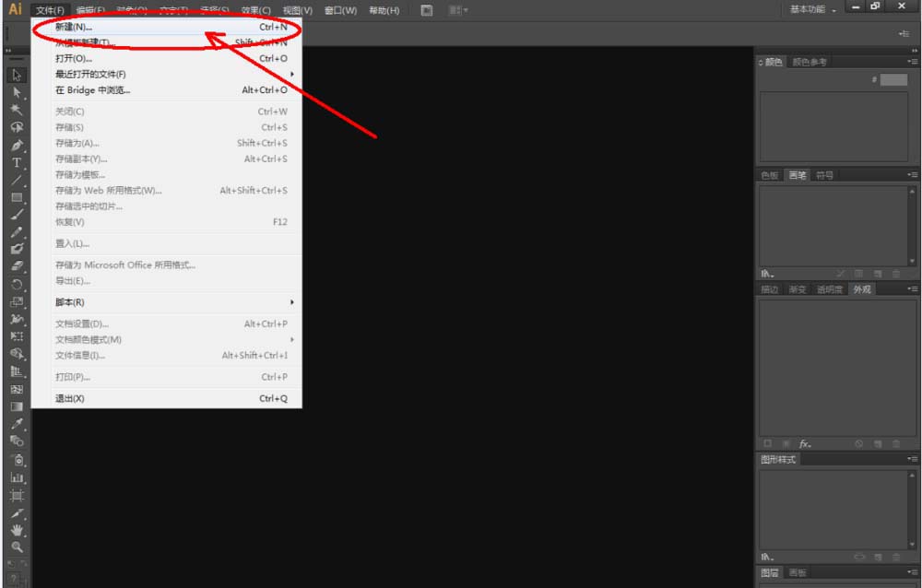922x588 pixels.
Task: Switch to the 描边 tab
Action: [x=770, y=289]
